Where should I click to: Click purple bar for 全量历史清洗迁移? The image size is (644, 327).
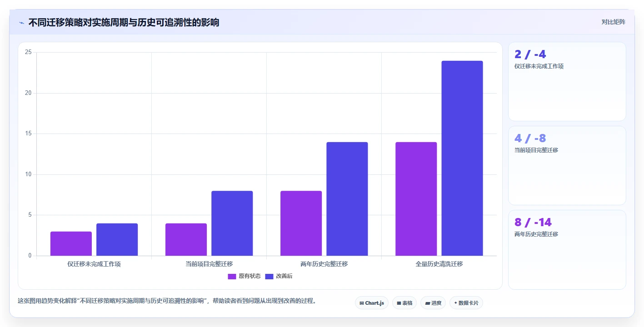(x=416, y=199)
